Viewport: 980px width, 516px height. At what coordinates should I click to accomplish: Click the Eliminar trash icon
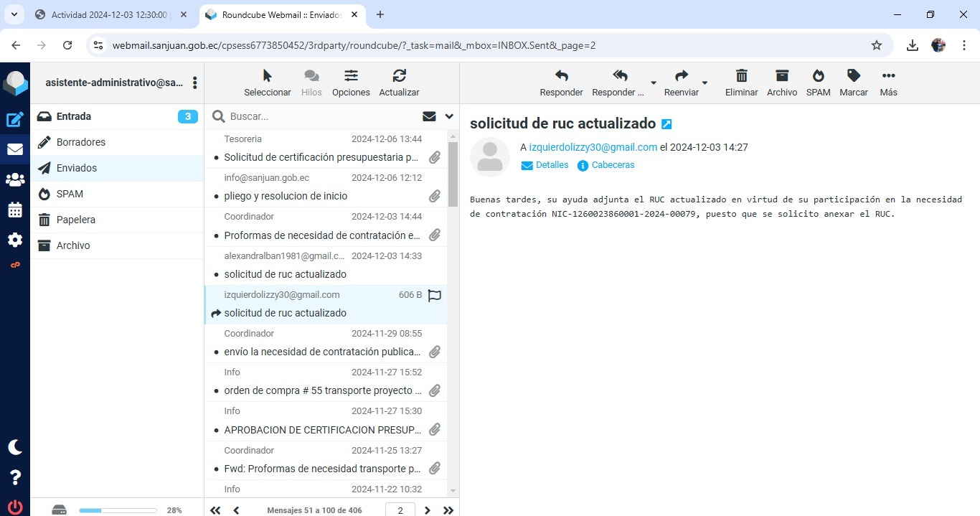tap(741, 76)
